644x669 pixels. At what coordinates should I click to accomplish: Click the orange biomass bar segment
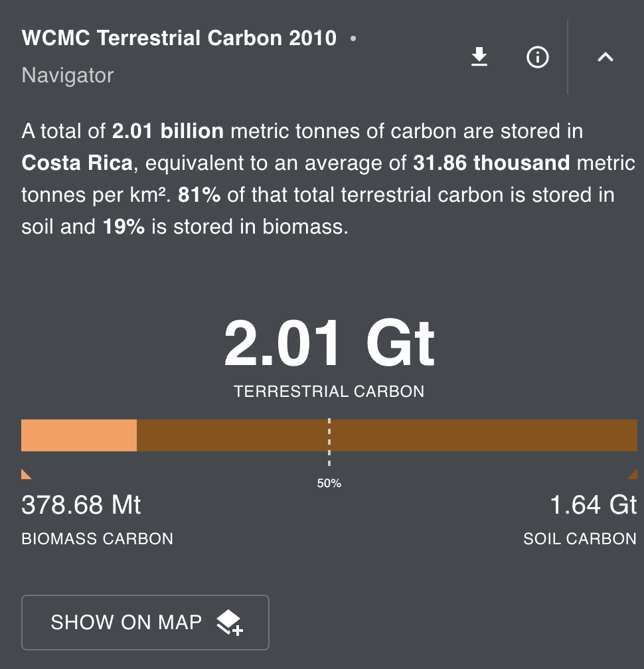[79, 435]
